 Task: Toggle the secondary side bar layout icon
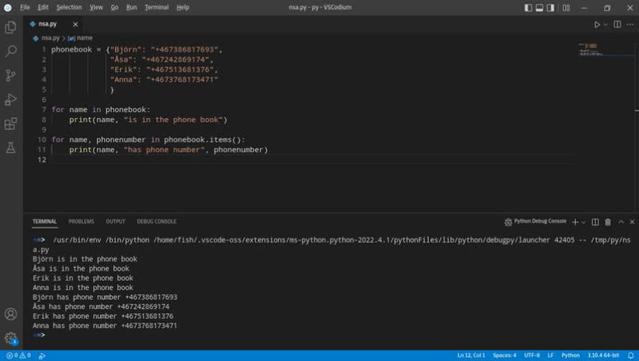click(x=551, y=8)
